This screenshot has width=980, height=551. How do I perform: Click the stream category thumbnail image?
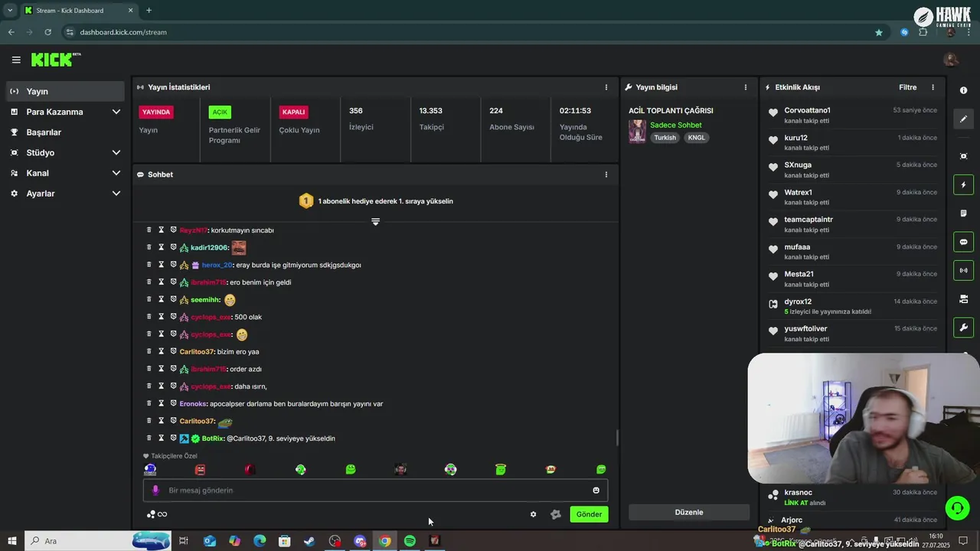(637, 132)
